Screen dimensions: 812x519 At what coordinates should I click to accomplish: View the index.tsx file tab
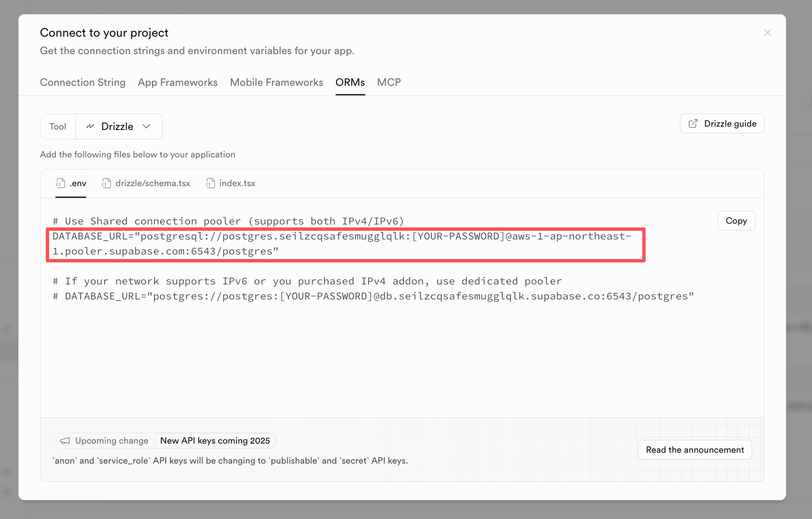[x=237, y=183]
